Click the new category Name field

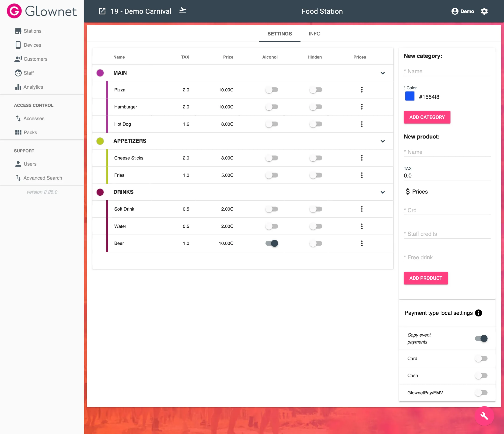(447, 71)
